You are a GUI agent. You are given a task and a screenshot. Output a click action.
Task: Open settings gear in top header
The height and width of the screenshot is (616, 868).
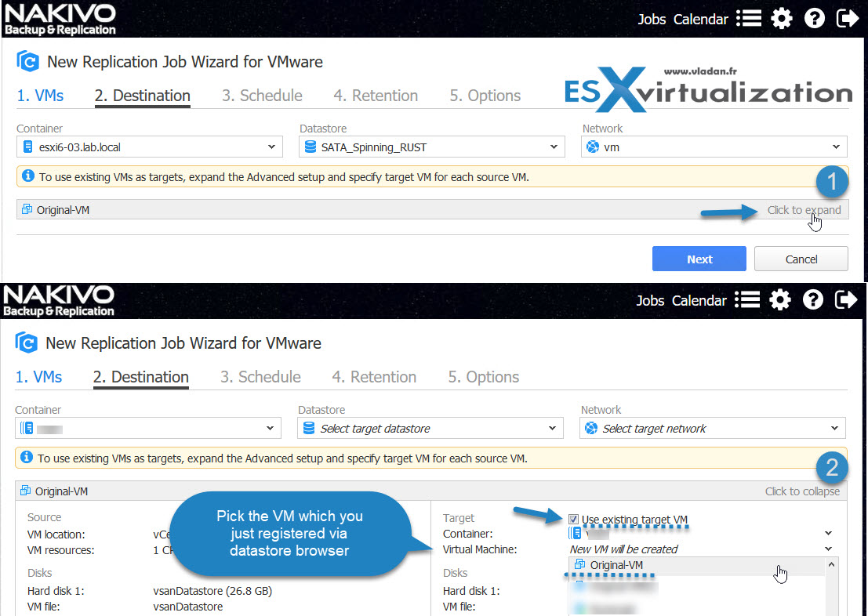point(782,19)
